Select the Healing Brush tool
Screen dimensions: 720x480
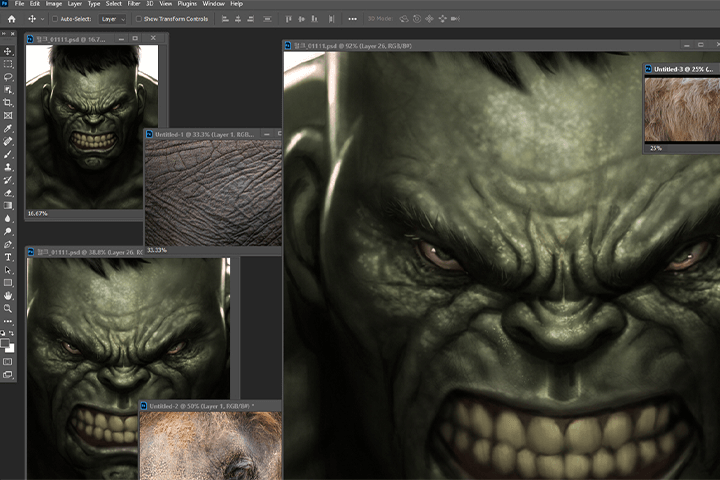pos(8,141)
